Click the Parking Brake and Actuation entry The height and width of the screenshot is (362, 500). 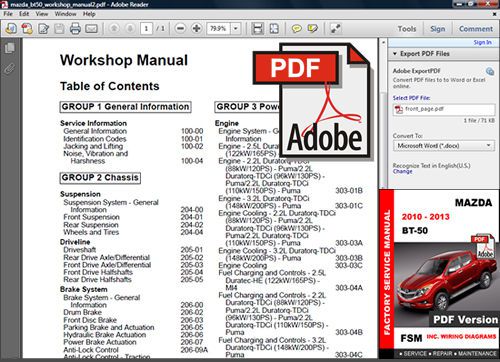pyautogui.click(x=109, y=327)
